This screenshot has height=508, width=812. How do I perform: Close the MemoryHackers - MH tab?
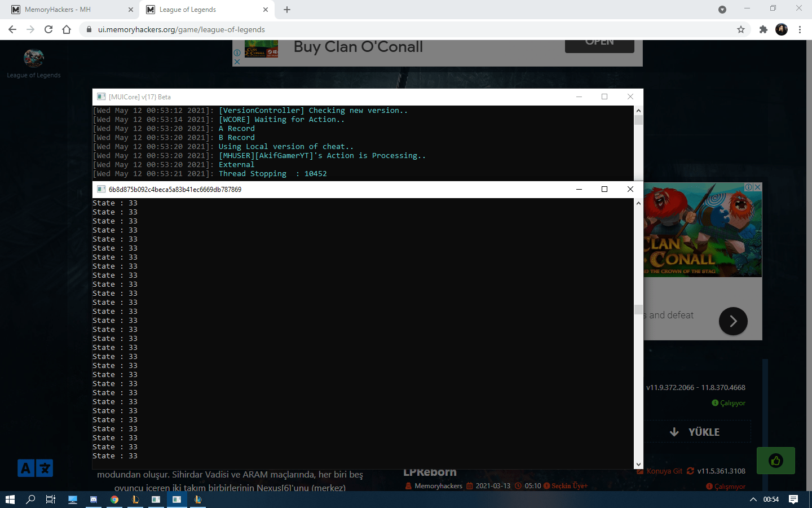131,10
